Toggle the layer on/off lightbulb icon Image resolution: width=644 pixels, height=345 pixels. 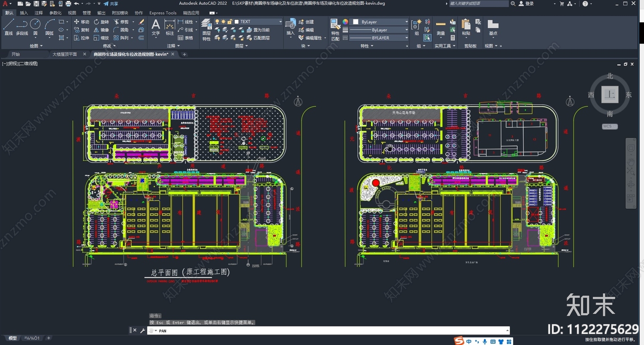[217, 22]
